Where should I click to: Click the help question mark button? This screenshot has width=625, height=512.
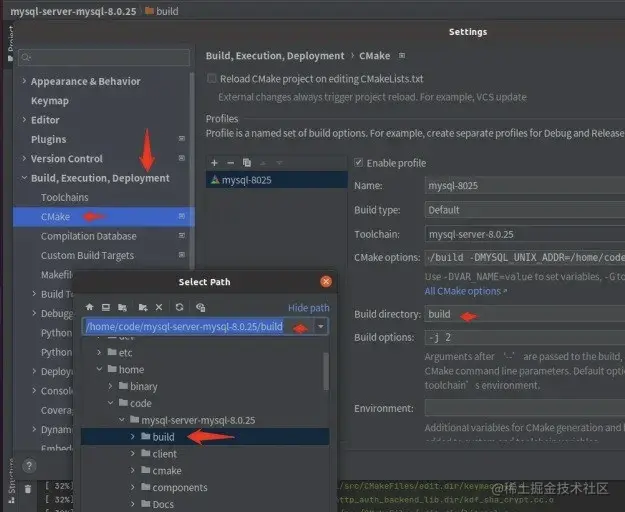[29, 465]
